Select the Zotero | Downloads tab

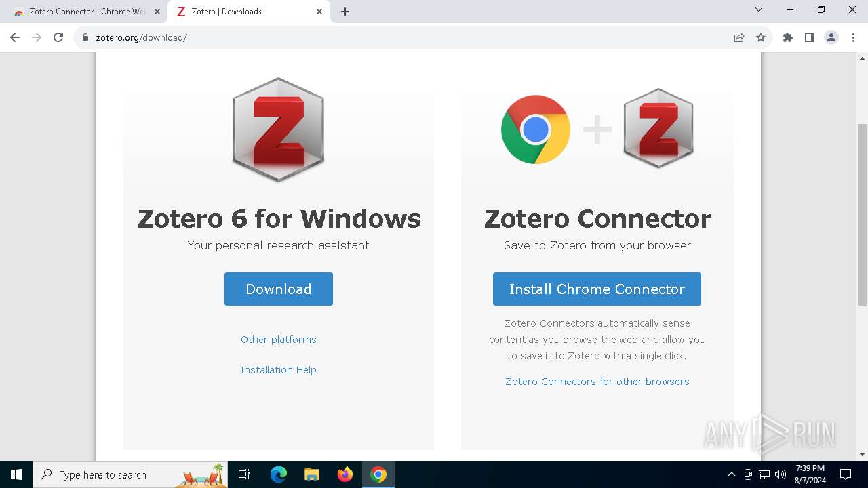[x=248, y=12]
